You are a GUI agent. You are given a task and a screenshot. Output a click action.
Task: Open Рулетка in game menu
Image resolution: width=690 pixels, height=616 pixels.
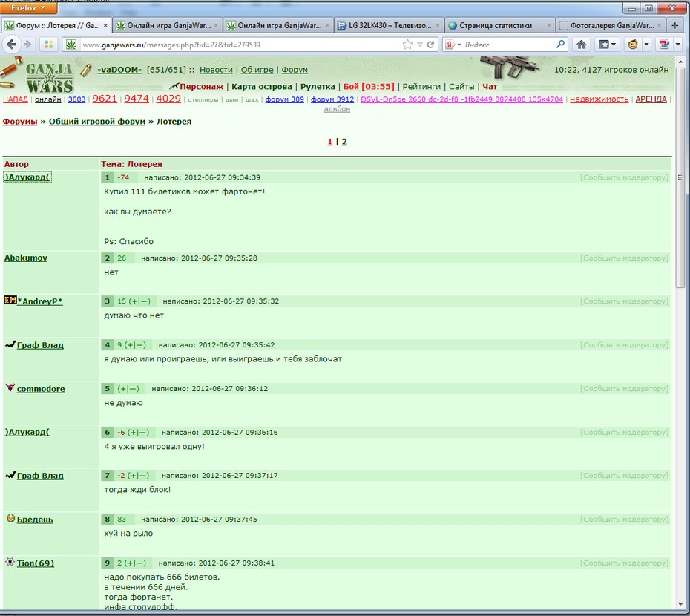coord(318,87)
